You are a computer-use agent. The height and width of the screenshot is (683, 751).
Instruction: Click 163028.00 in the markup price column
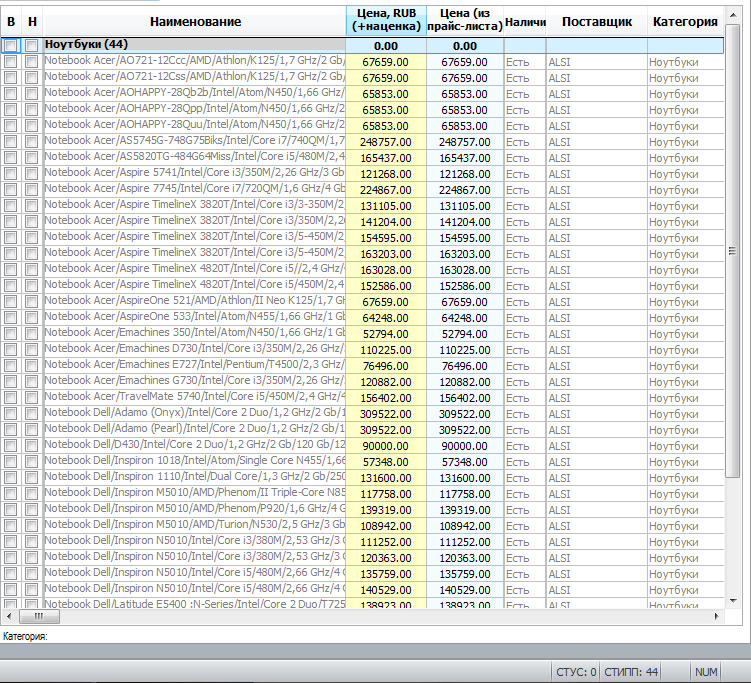pyautogui.click(x=386, y=270)
